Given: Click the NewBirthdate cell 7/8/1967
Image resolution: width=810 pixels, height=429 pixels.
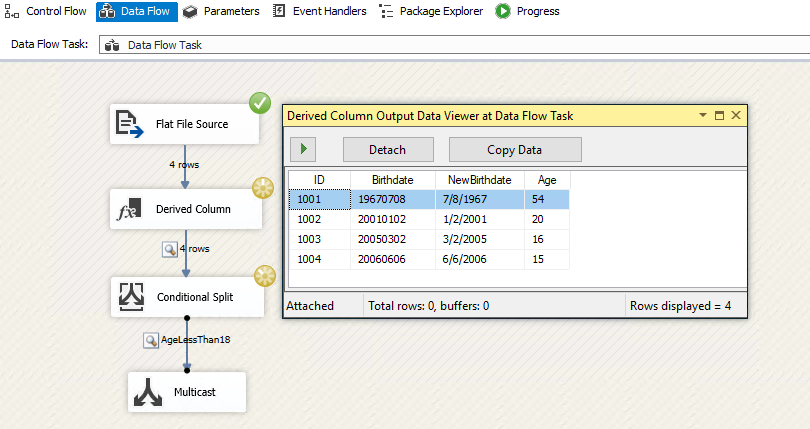Looking at the screenshot, I should [x=479, y=200].
